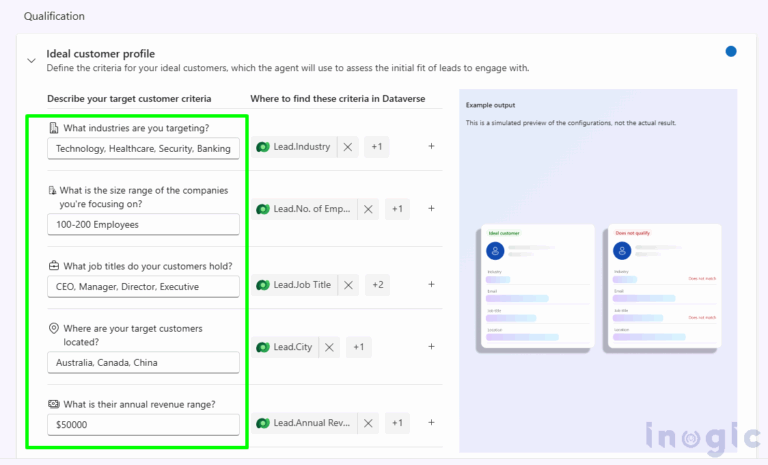Add a field to the job title row
Screen dimensions: 768x465
click(431, 285)
